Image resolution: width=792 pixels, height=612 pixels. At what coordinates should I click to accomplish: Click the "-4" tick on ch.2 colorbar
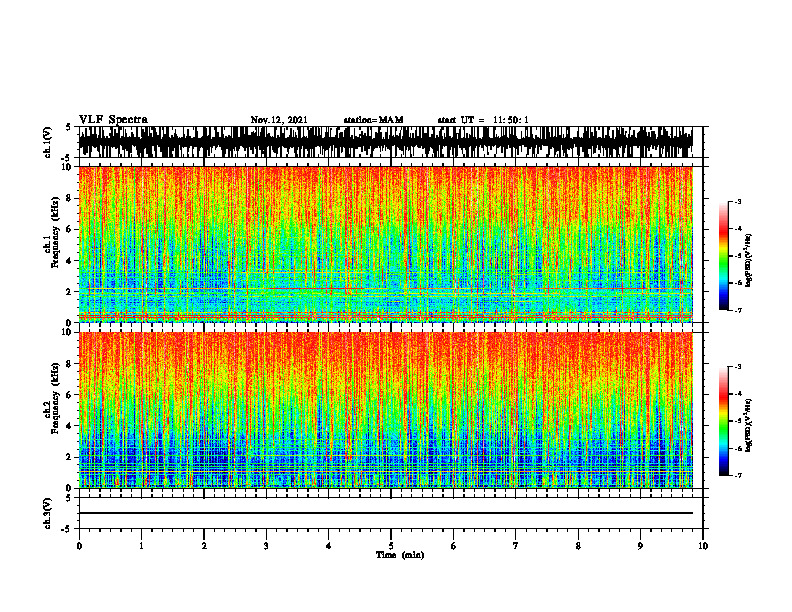(x=738, y=394)
